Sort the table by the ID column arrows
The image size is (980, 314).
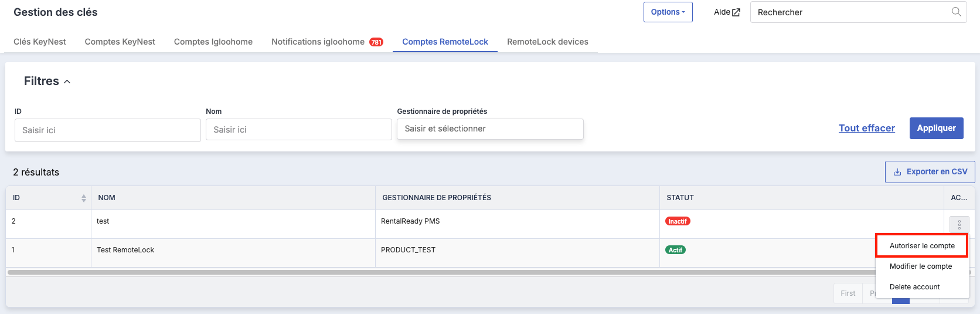click(84, 198)
